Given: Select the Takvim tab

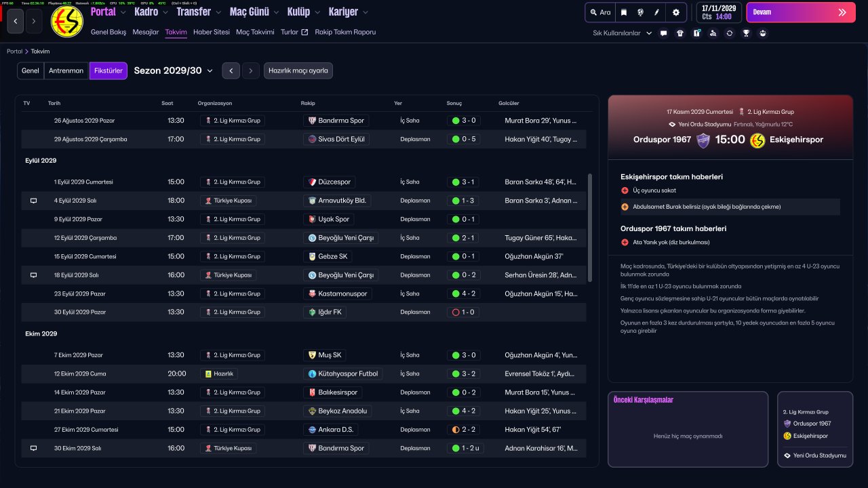Looking at the screenshot, I should tap(176, 32).
